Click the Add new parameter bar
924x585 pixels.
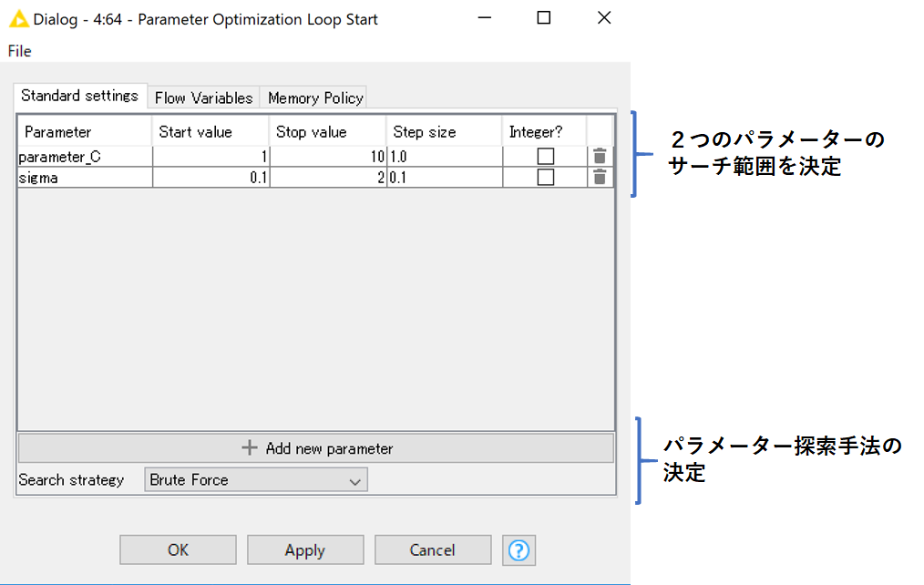click(315, 448)
